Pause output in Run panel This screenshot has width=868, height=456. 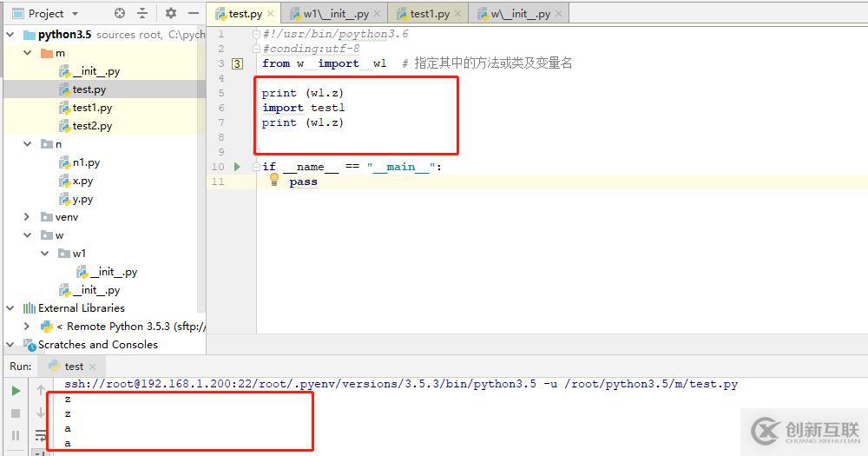[x=16, y=435]
